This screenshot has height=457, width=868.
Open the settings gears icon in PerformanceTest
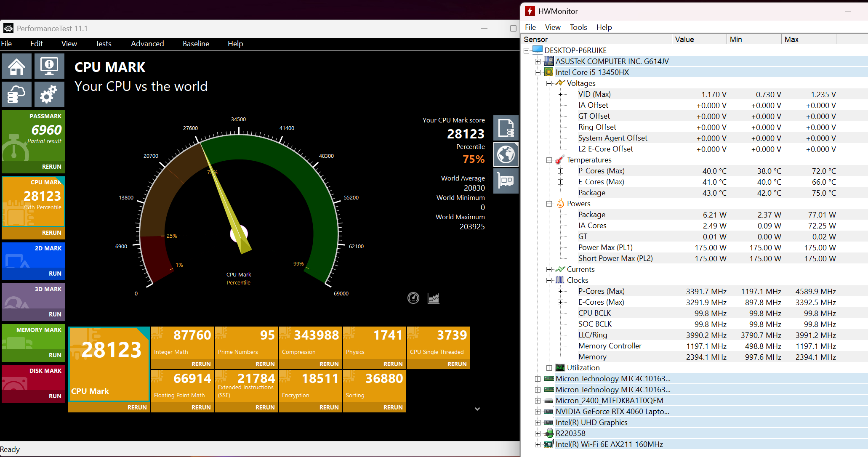point(49,94)
